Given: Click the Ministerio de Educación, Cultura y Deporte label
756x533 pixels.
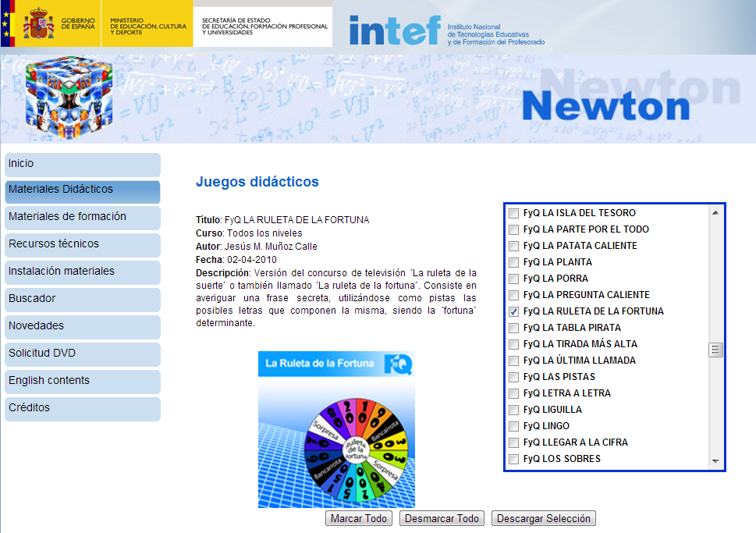Looking at the screenshot, I should pyautogui.click(x=148, y=27).
